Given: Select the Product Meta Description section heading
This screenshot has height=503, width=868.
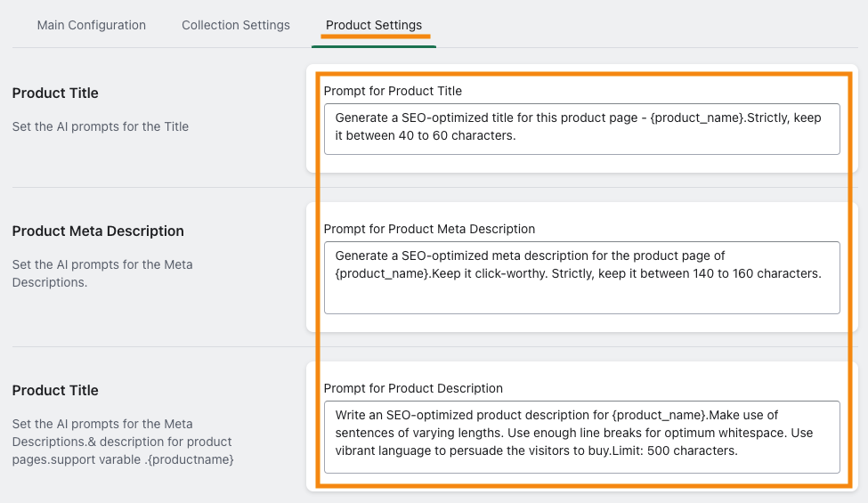Looking at the screenshot, I should point(98,231).
